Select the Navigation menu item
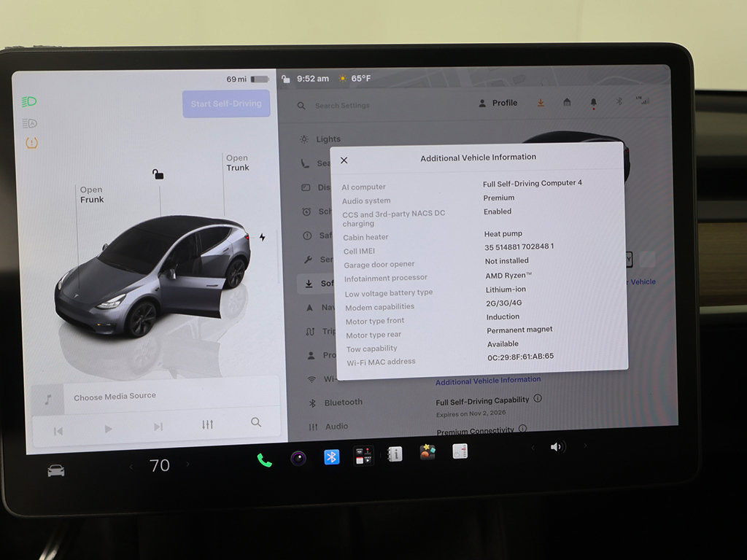 320,308
